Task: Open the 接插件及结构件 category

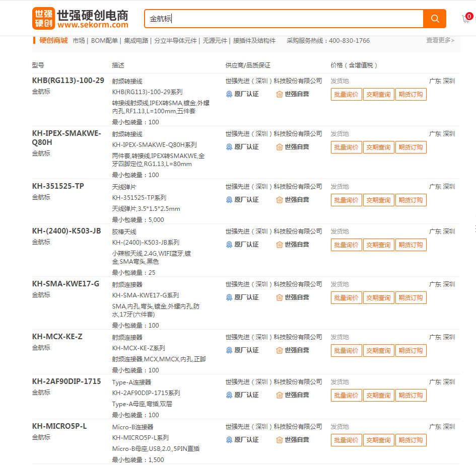Action: coord(254,41)
